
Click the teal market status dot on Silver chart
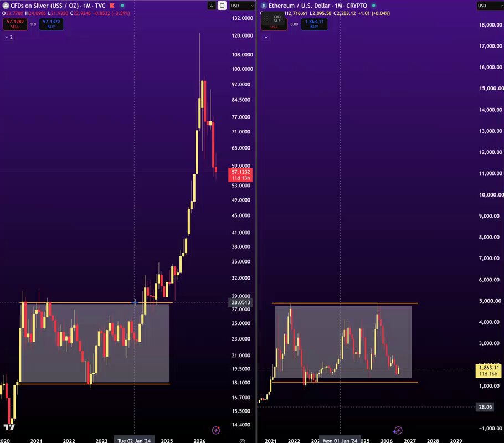122,6
